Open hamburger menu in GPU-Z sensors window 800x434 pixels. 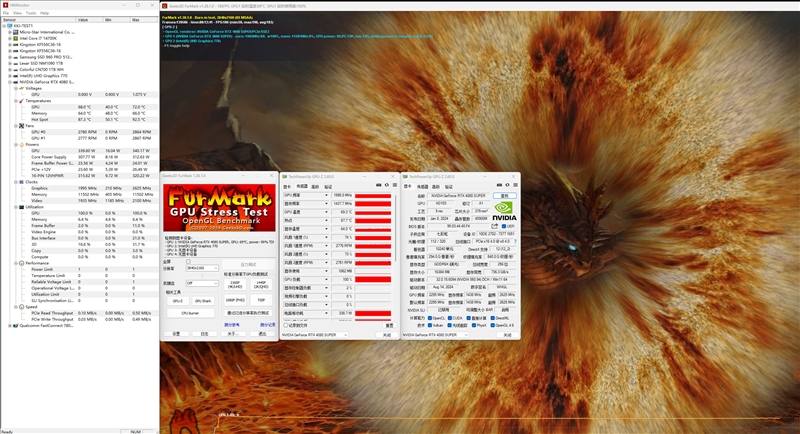tap(394, 185)
